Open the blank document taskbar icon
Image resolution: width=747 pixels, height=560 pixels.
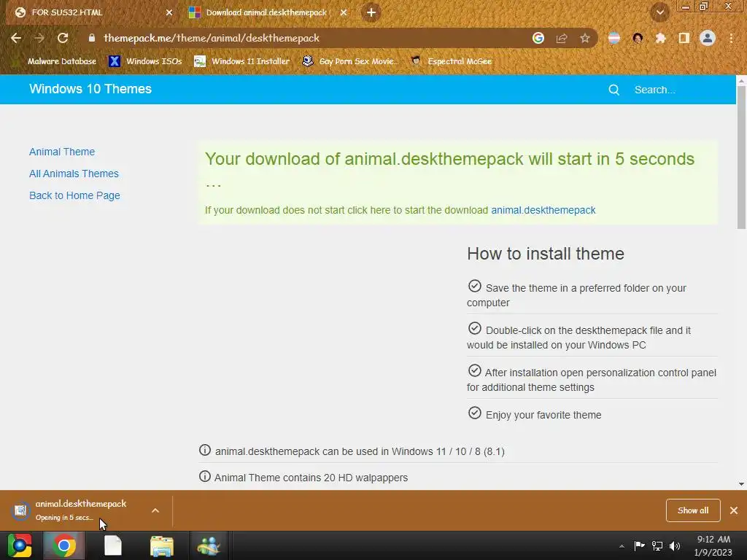coord(113,545)
